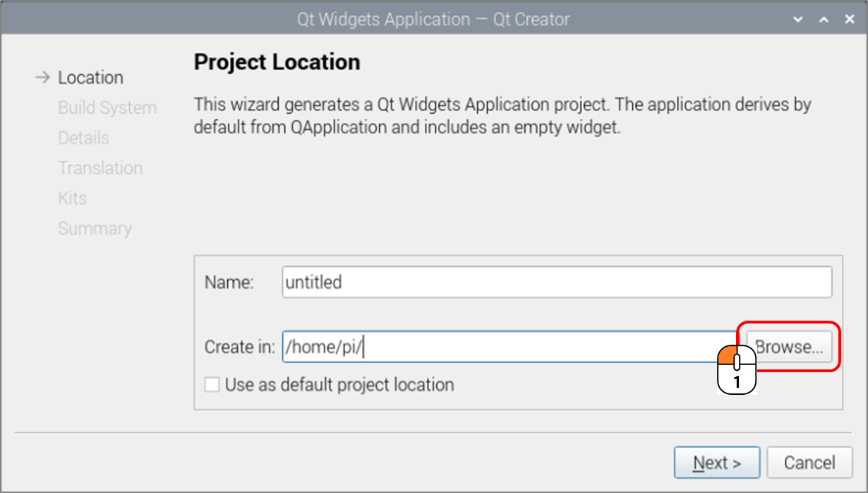The width and height of the screenshot is (868, 493).
Task: Close the Qt Creator wizard window
Action: [850, 20]
